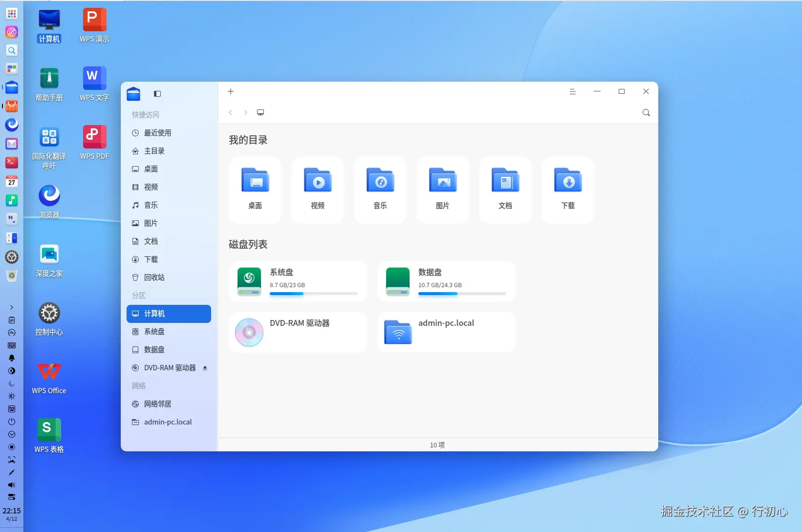Open a new tab with the plus button

tap(231, 91)
